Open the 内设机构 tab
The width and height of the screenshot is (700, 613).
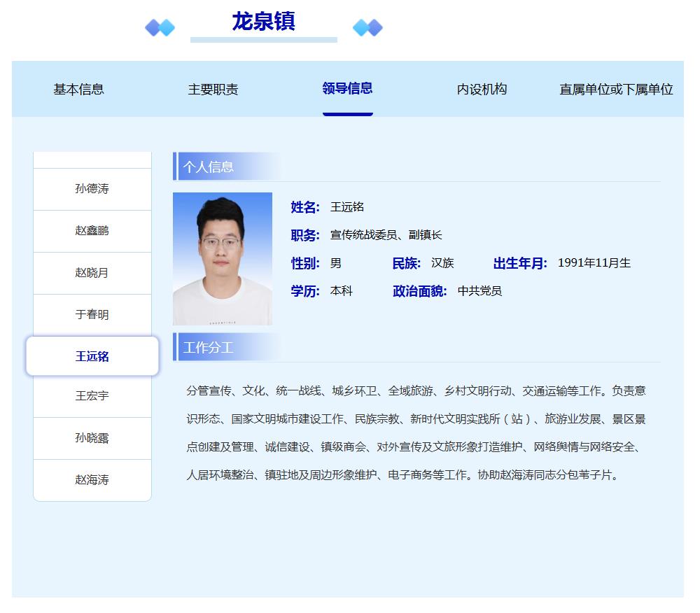click(482, 90)
